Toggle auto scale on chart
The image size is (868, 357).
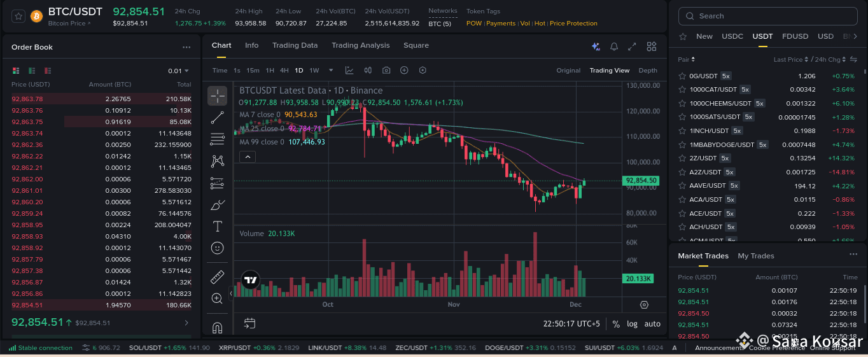click(x=652, y=324)
